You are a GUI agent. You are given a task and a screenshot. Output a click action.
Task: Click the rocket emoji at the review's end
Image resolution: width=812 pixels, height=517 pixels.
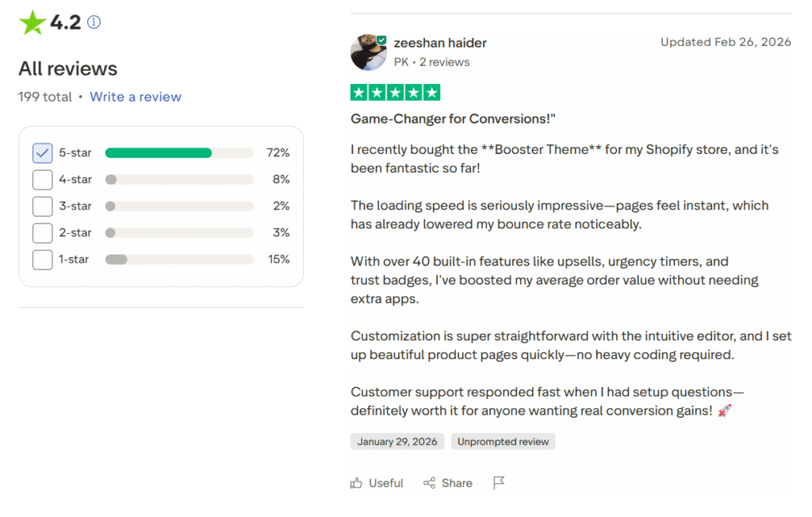tap(723, 411)
